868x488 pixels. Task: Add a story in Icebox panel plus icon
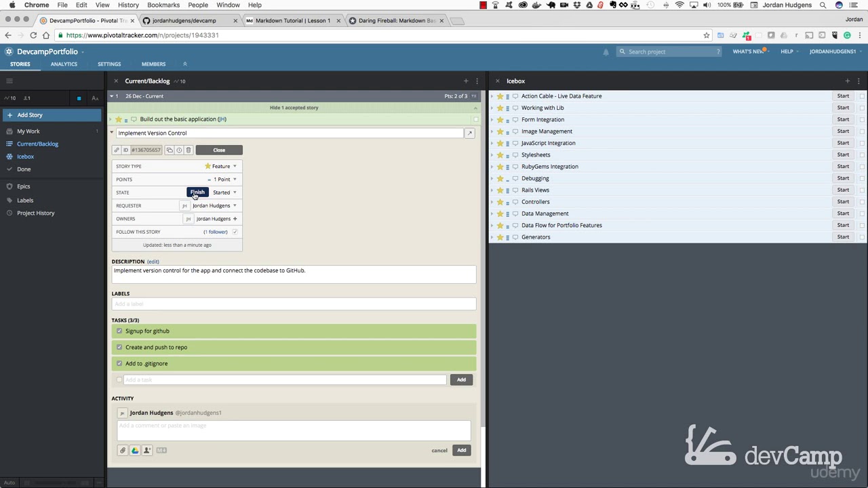pos(847,81)
